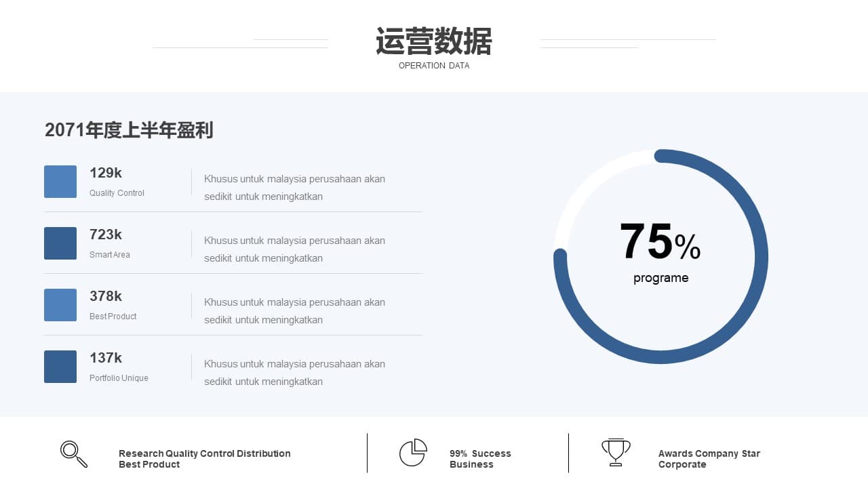The width and height of the screenshot is (868, 488).
Task: Select the blue square beside 378k
Action: click(x=60, y=305)
